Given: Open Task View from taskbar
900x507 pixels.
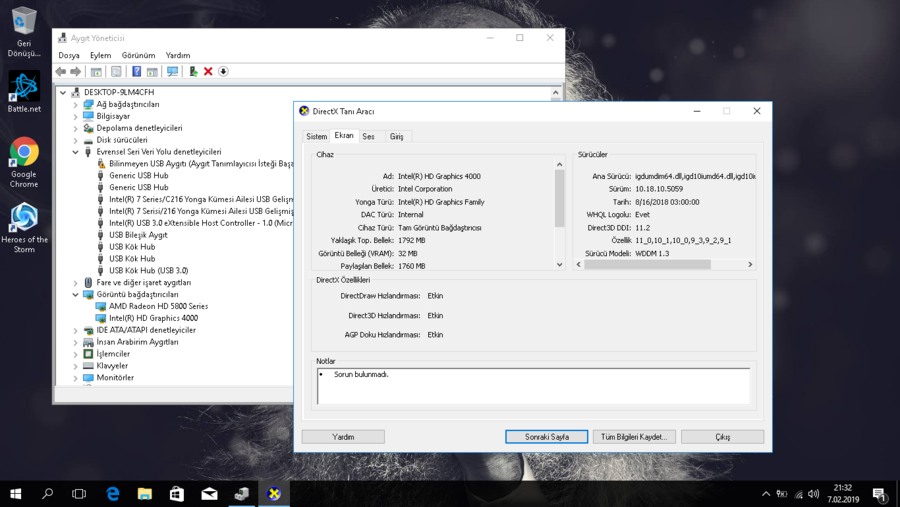Looking at the screenshot, I should 79,494.
